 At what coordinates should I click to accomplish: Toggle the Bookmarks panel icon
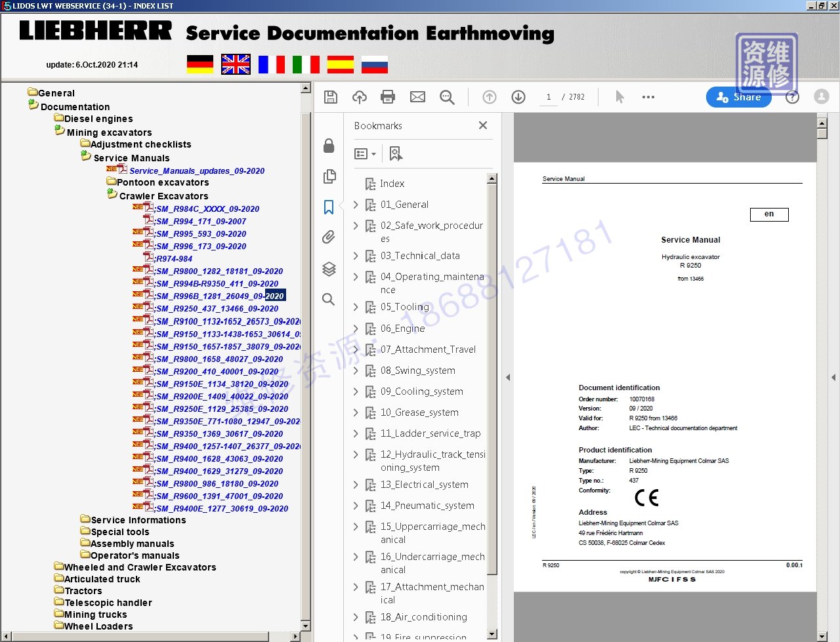coord(329,207)
